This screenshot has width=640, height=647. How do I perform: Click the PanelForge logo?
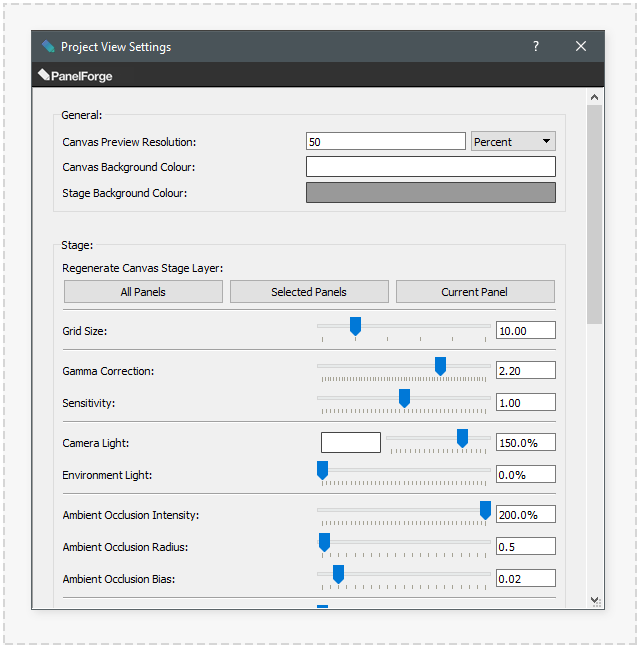pyautogui.click(x=75, y=76)
